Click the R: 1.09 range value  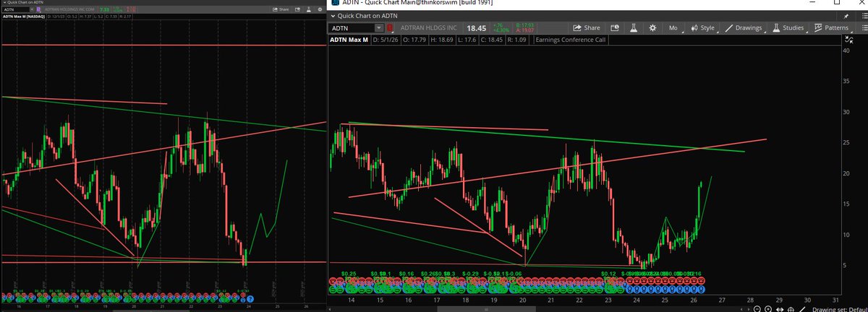coord(516,40)
